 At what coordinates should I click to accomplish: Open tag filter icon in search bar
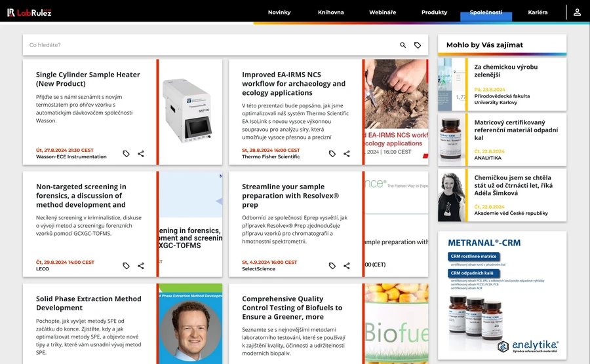pos(418,45)
